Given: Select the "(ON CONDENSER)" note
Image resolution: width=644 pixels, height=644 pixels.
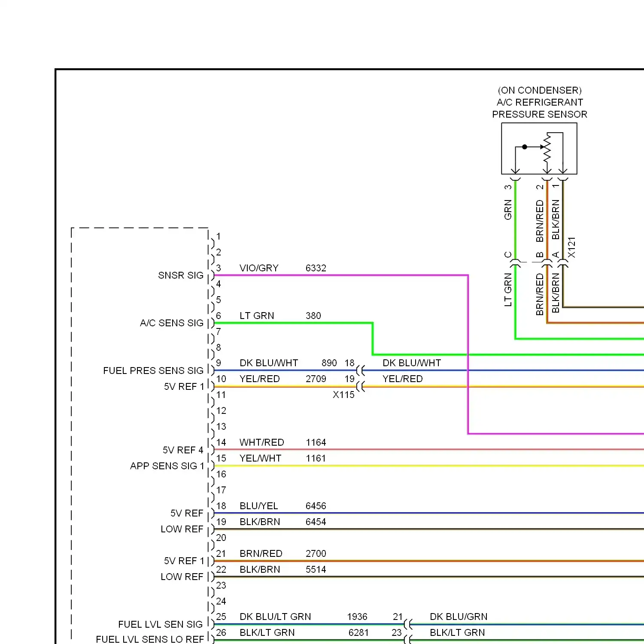Looking at the screenshot, I should click(540, 90).
